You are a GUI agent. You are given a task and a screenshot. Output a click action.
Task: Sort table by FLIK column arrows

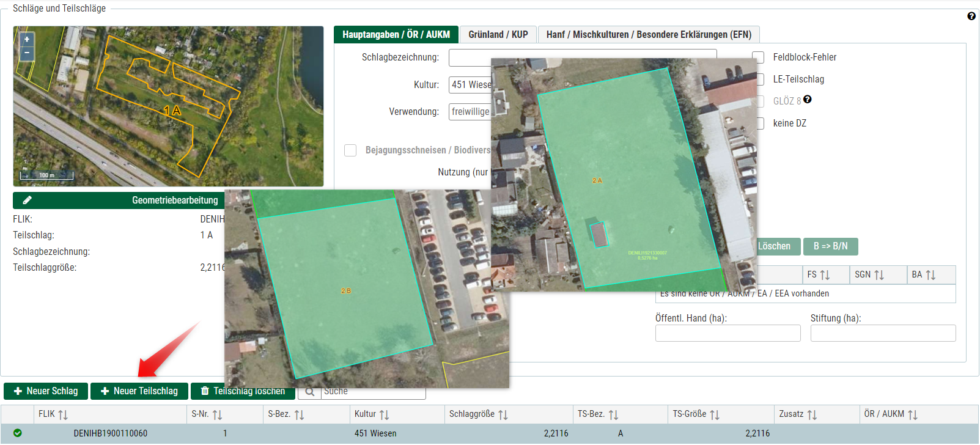pyautogui.click(x=62, y=414)
